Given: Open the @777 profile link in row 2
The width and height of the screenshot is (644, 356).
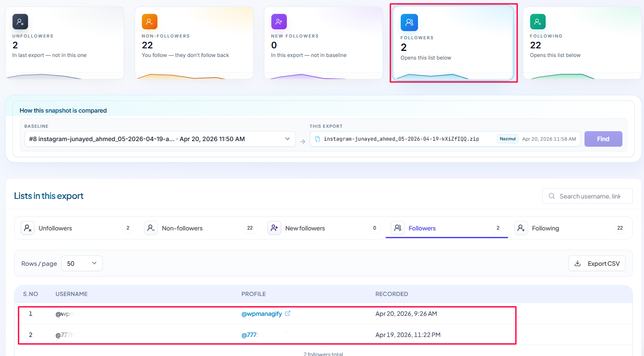Looking at the screenshot, I should point(249,335).
